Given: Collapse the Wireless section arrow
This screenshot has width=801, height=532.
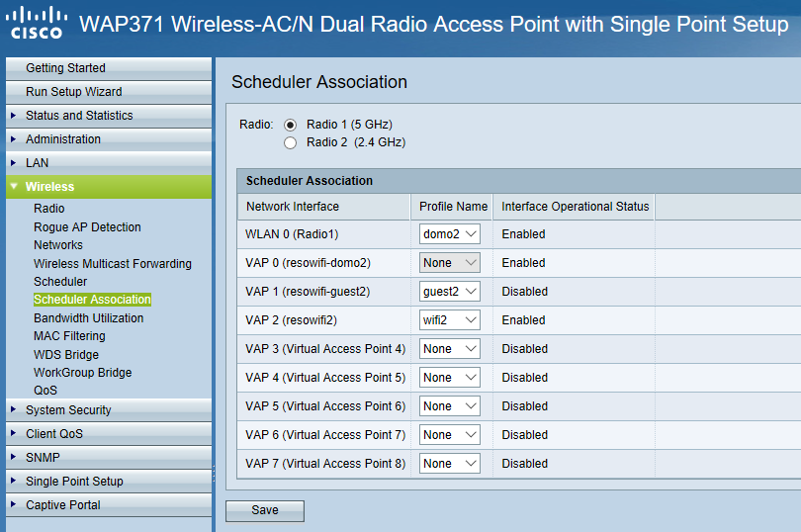Looking at the screenshot, I should coord(14,187).
